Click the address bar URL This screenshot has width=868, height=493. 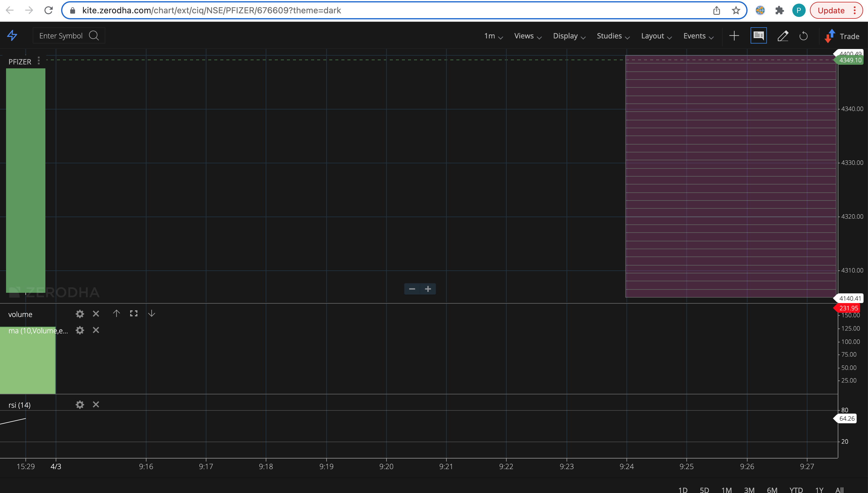pyautogui.click(x=212, y=11)
